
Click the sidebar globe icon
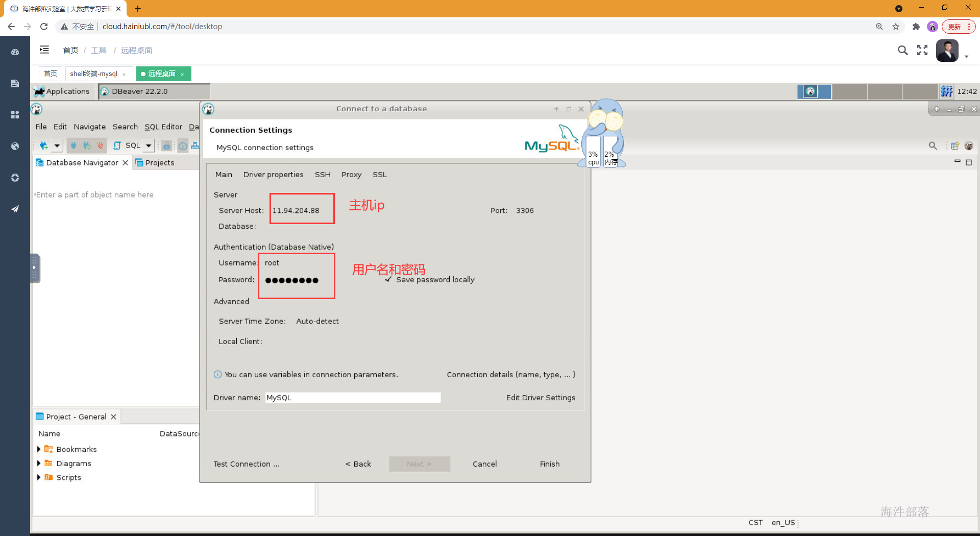15,146
